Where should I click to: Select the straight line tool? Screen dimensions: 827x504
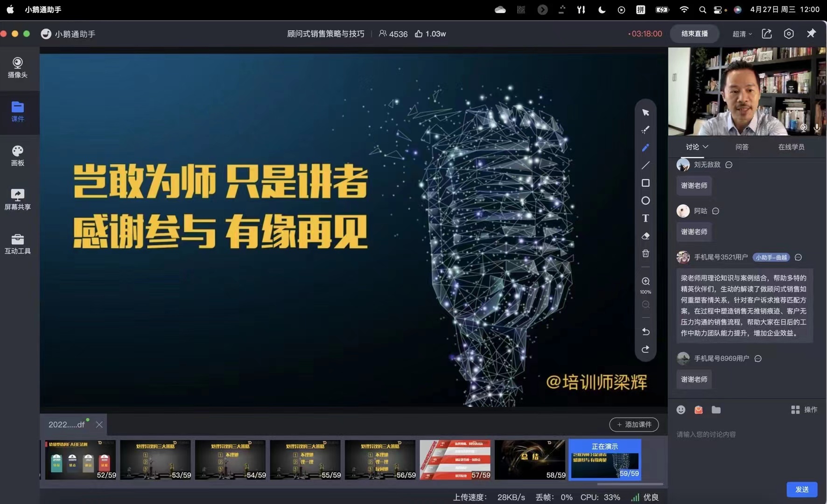[645, 165]
